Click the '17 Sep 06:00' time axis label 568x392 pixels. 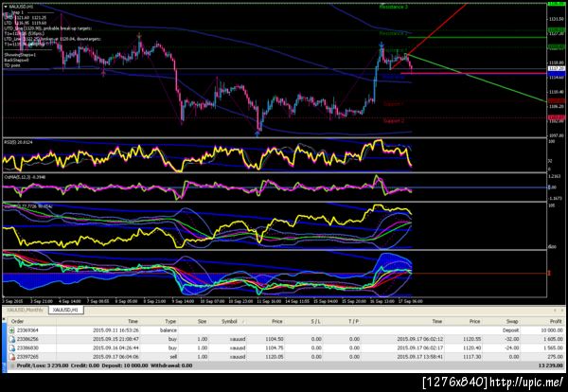tap(410, 301)
